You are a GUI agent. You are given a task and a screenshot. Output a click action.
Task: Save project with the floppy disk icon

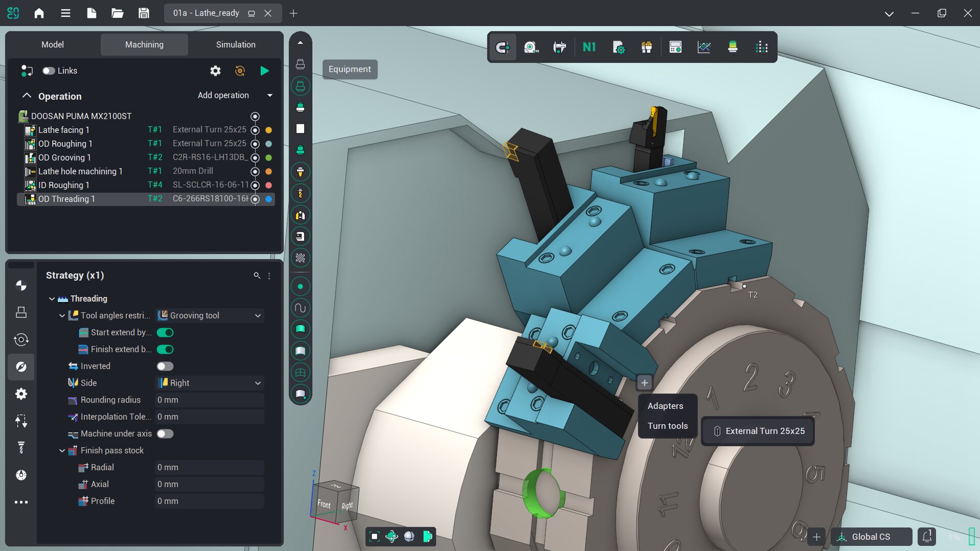pyautogui.click(x=144, y=13)
